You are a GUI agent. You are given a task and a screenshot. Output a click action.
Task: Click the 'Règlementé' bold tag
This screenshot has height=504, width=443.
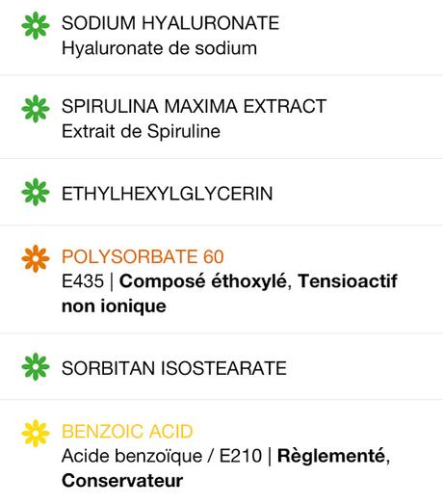pyautogui.click(x=331, y=457)
